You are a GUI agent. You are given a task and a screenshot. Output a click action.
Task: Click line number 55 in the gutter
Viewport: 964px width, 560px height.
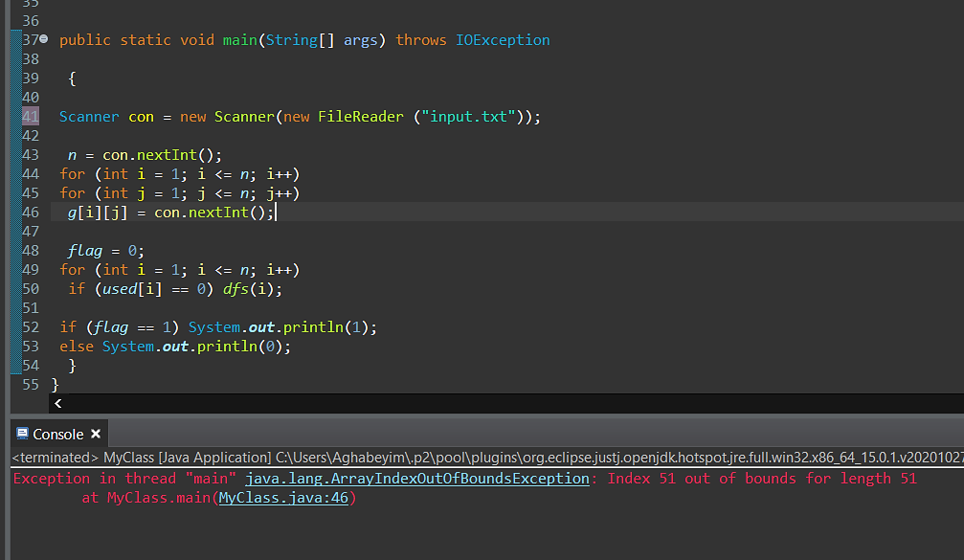coord(30,385)
